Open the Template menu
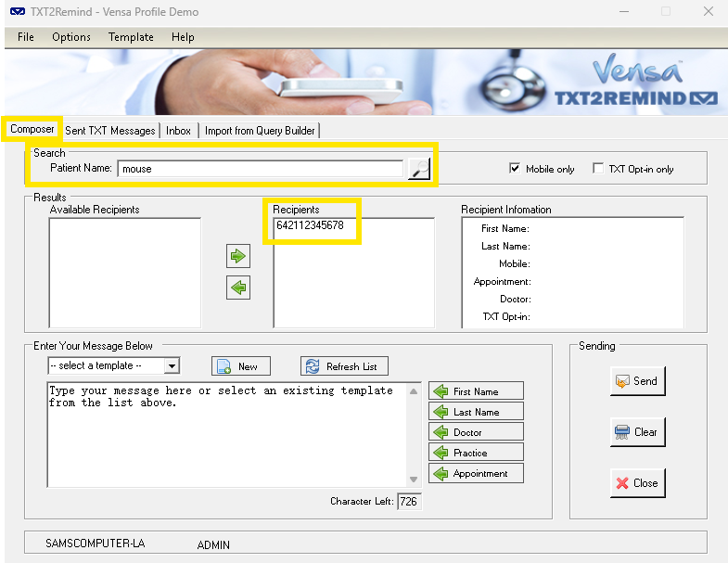The width and height of the screenshot is (728, 563). point(131,37)
